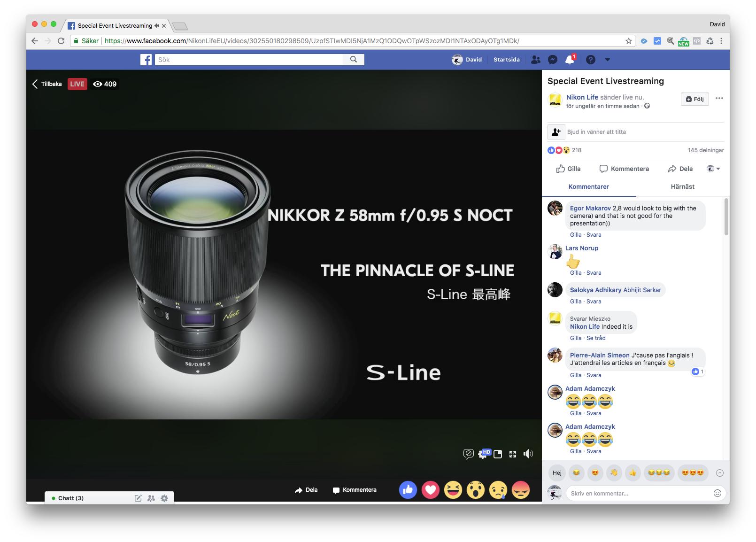Open emoji picker in comment box
The image size is (756, 542).
click(x=717, y=493)
